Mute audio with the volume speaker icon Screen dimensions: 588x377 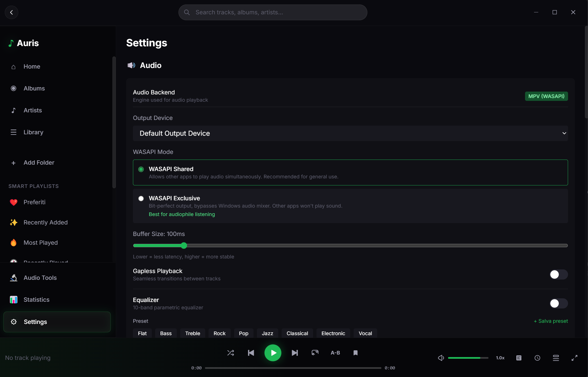point(441,358)
